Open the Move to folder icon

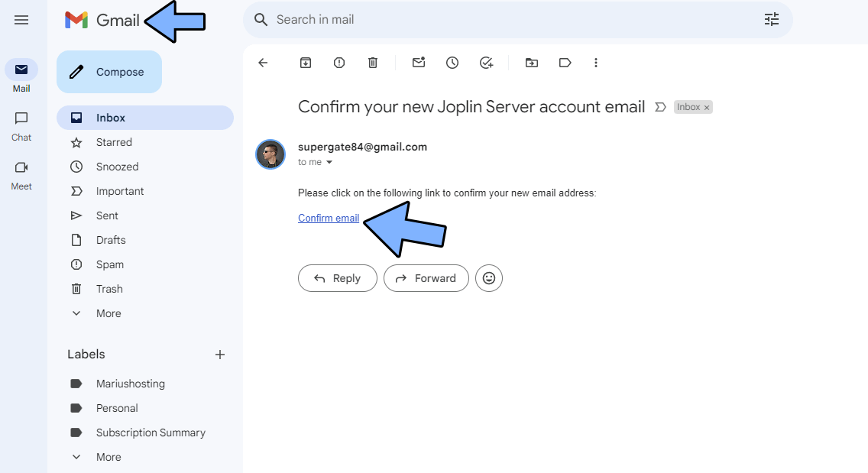point(532,63)
